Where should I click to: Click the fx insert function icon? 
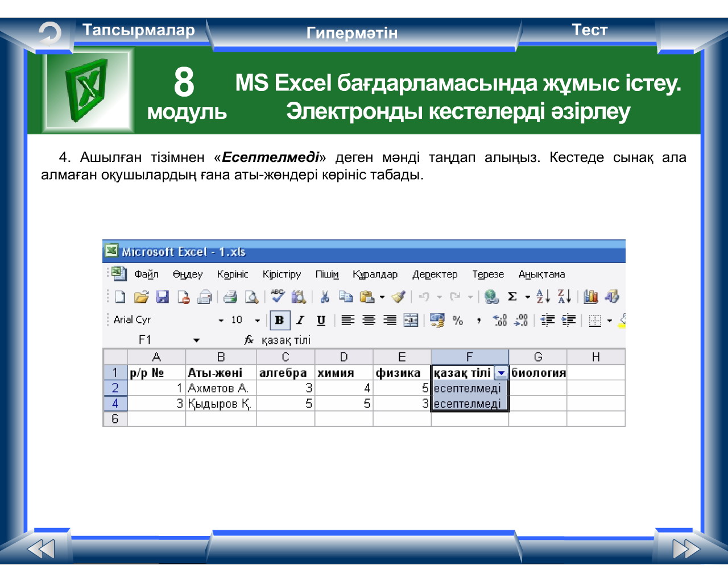249,340
